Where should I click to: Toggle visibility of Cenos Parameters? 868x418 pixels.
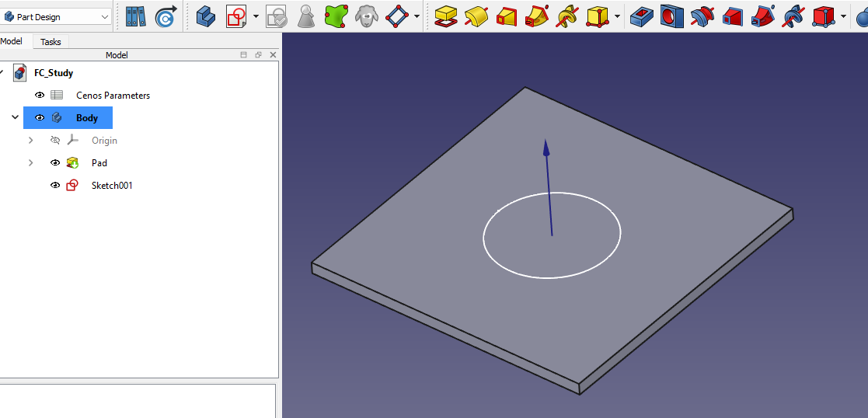click(40, 96)
